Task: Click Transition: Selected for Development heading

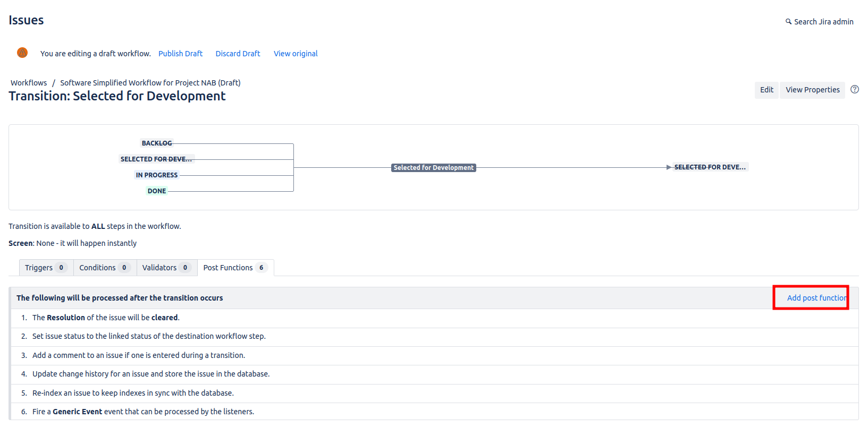Action: (x=117, y=96)
